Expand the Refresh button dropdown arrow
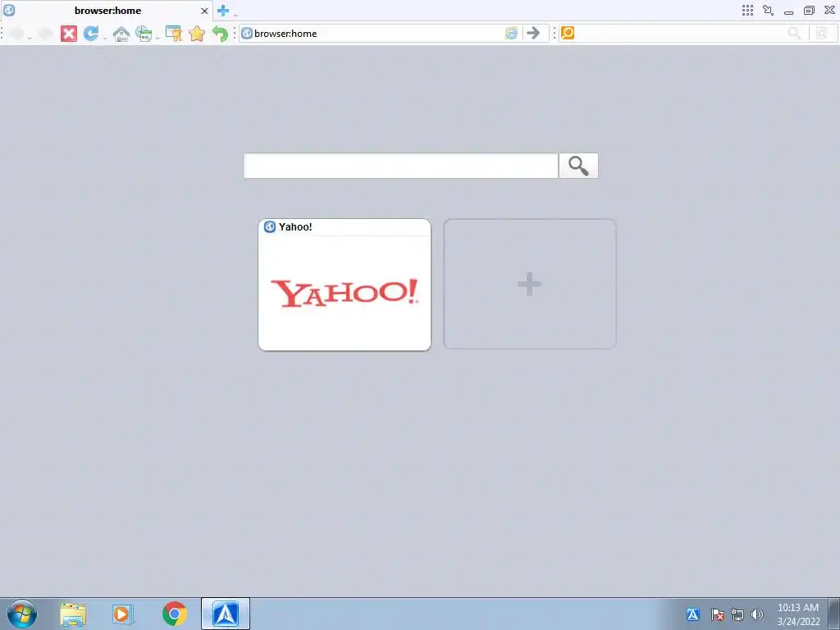The width and height of the screenshot is (840, 630). pyautogui.click(x=104, y=38)
